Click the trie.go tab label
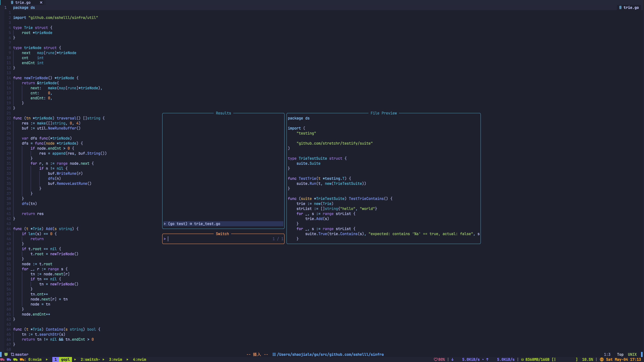The image size is (644, 362). click(23, 3)
